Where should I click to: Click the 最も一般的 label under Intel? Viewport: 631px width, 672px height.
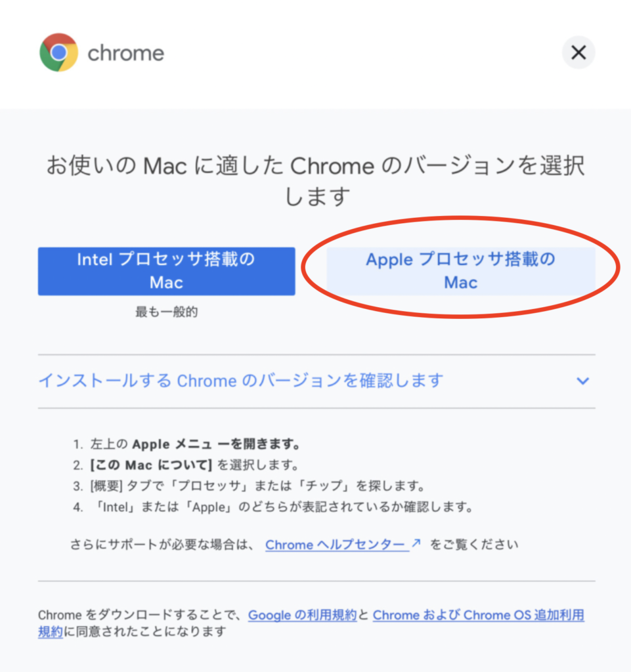[x=166, y=312]
